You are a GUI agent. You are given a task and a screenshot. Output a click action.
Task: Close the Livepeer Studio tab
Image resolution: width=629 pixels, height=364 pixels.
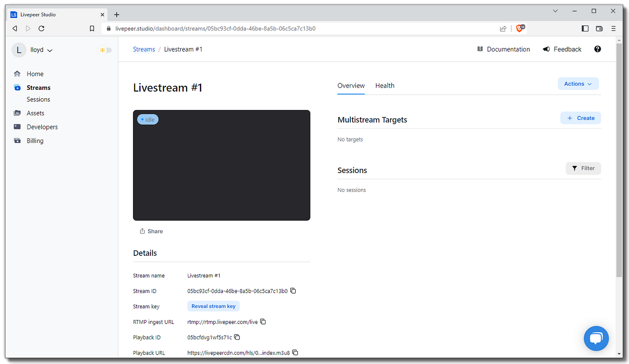[x=102, y=14]
